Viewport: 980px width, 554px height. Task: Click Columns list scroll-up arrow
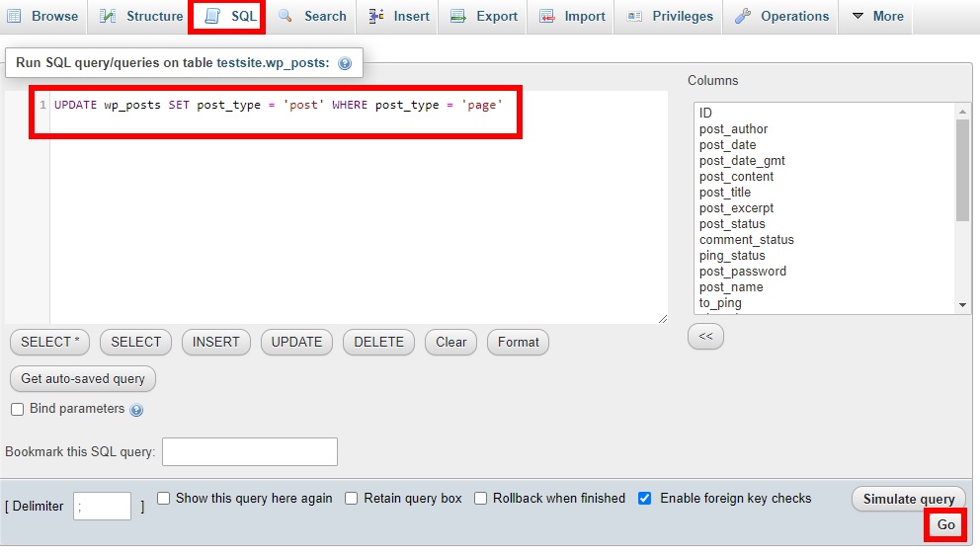click(962, 112)
